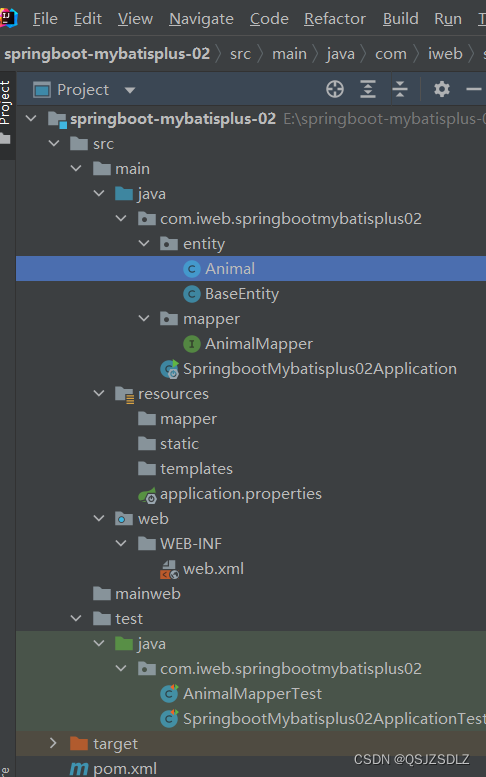This screenshot has width=486, height=777.
Task: Collapse the springboot-mybatisplus-02 root node
Action: tap(31, 118)
